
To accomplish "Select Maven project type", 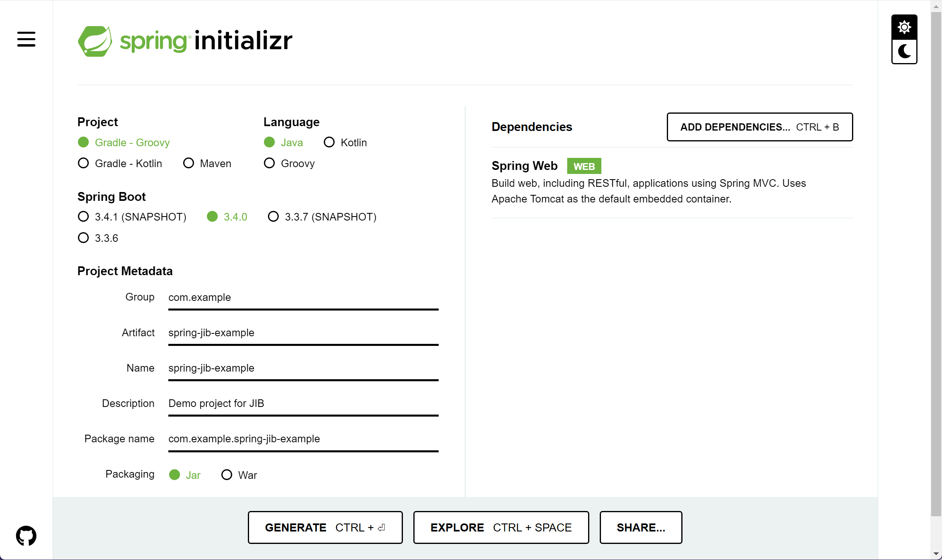I will (207, 164).
